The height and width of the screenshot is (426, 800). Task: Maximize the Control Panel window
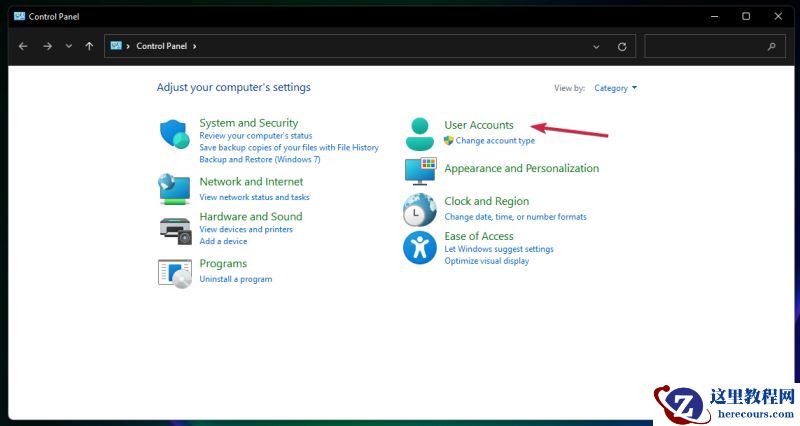tap(746, 16)
